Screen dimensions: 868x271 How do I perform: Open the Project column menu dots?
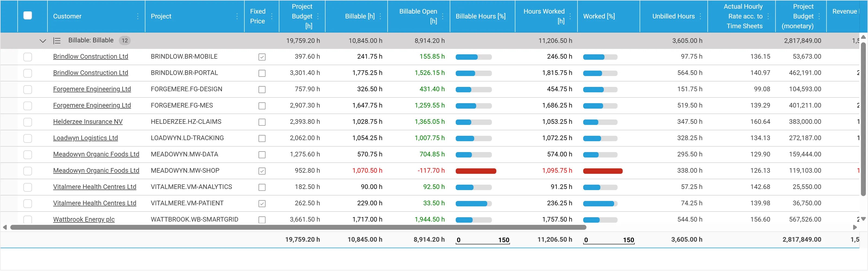click(237, 16)
